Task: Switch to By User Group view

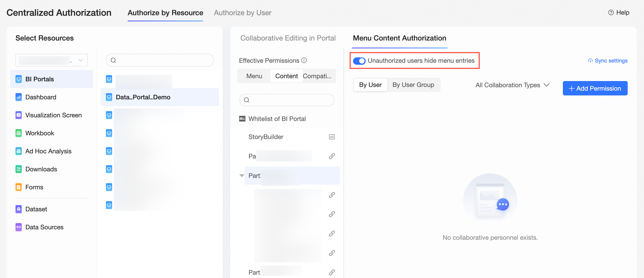Action: [x=413, y=85]
